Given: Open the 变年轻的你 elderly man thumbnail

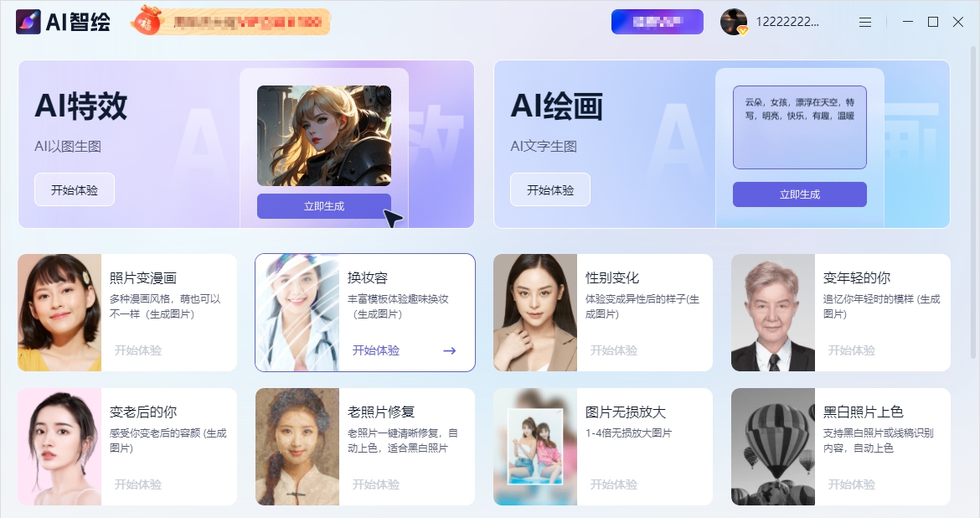Looking at the screenshot, I should point(773,313).
